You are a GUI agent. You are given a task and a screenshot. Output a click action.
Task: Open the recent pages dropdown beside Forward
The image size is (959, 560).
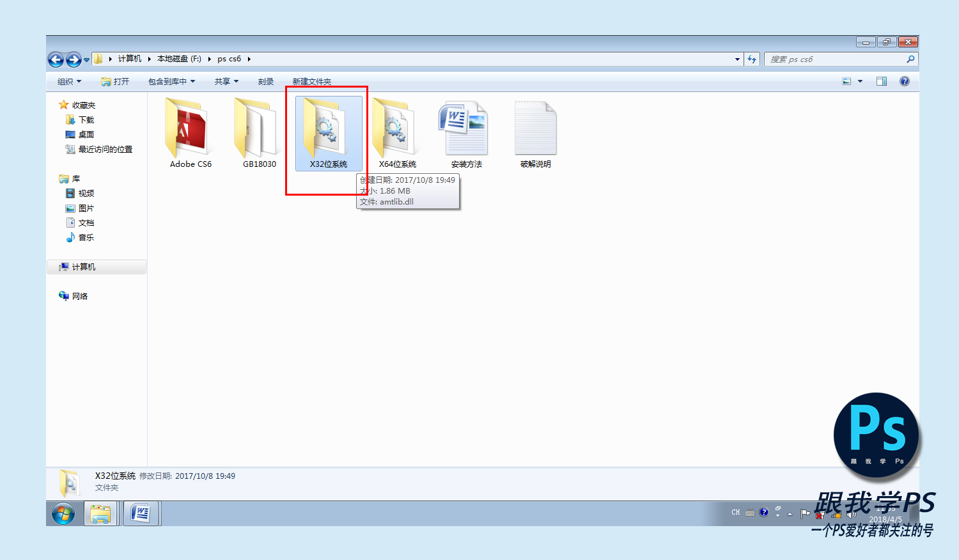tap(87, 60)
